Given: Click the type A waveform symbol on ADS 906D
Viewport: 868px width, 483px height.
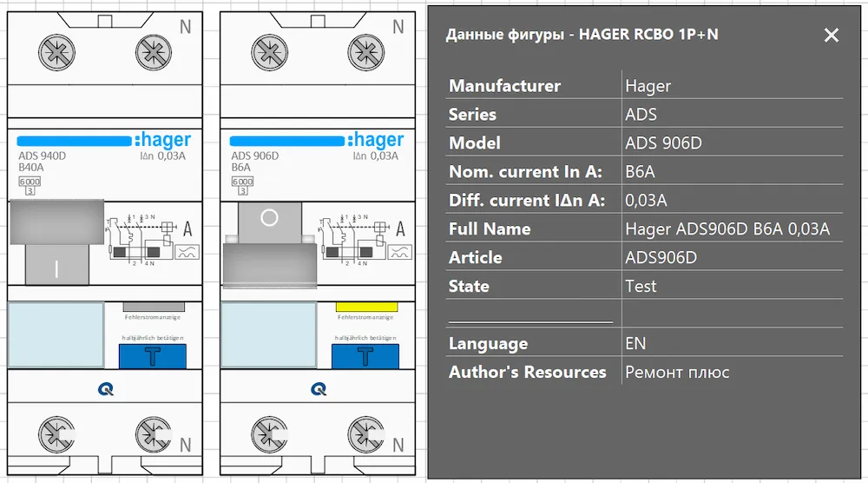Looking at the screenshot, I should coord(399,252).
